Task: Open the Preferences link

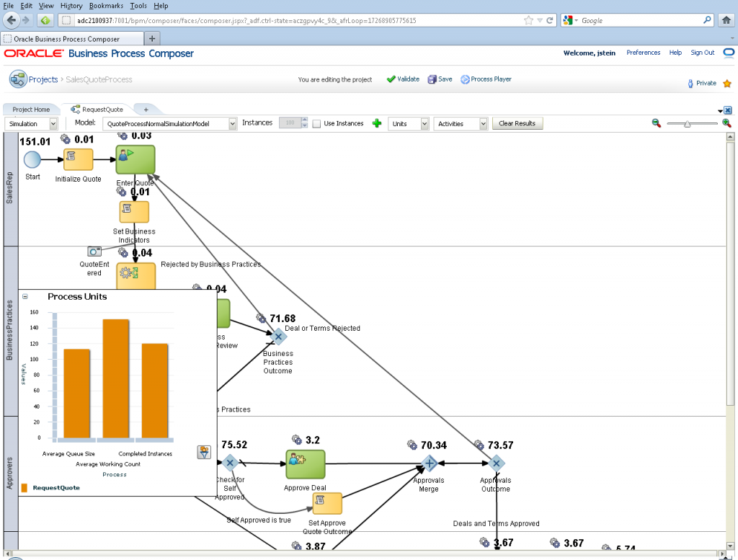Action: (x=643, y=53)
